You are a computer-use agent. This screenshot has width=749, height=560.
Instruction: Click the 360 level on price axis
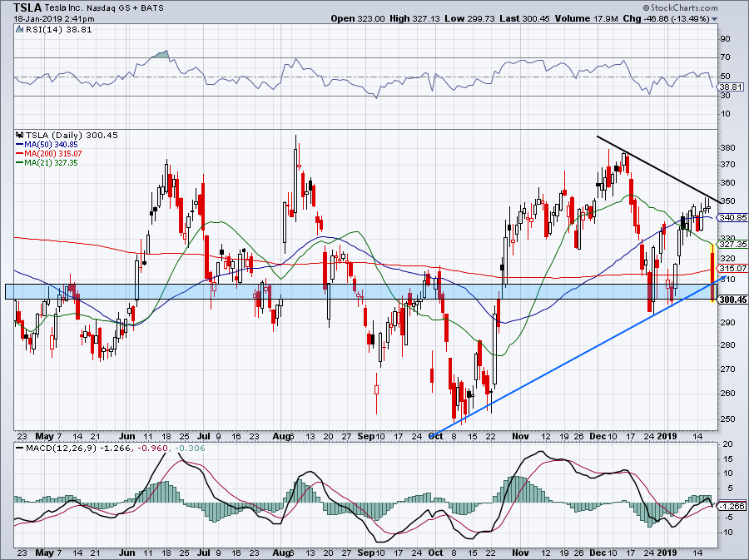click(x=727, y=182)
